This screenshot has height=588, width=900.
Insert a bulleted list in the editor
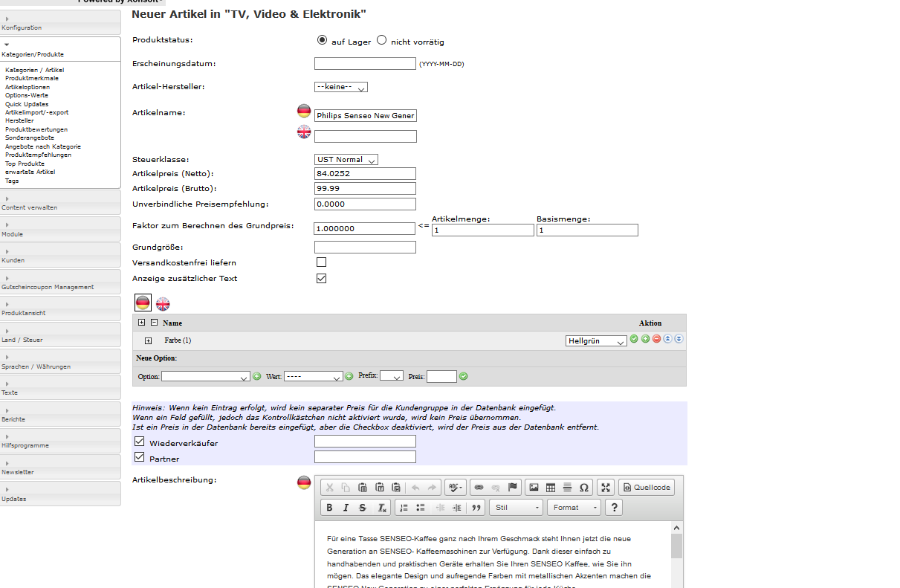[x=420, y=508]
